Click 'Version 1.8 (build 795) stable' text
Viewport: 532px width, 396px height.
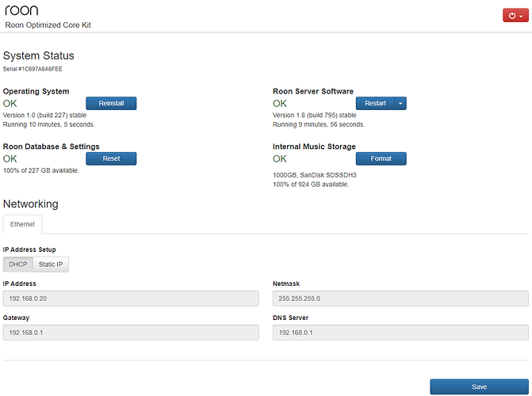tap(315, 116)
